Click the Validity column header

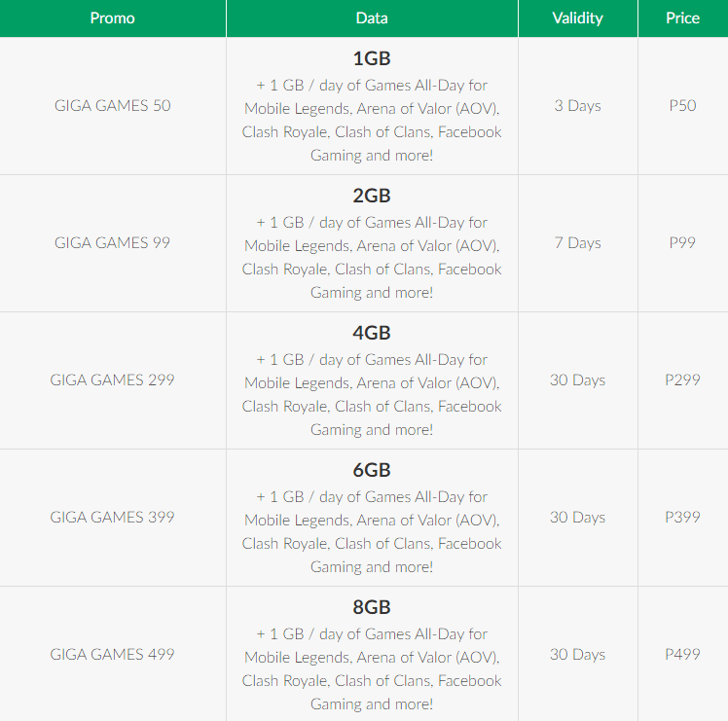tap(577, 18)
